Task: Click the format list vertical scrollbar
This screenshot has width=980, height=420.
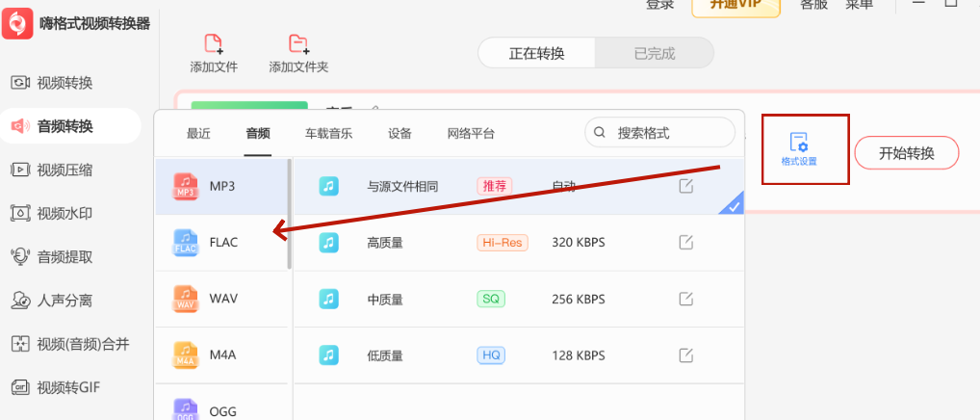Action: pyautogui.click(x=290, y=214)
